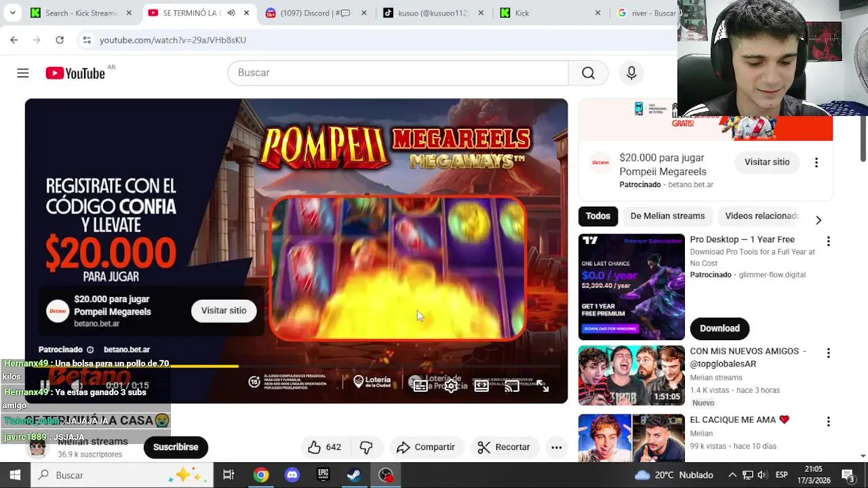Switch to the Kick browser tab

(x=551, y=13)
